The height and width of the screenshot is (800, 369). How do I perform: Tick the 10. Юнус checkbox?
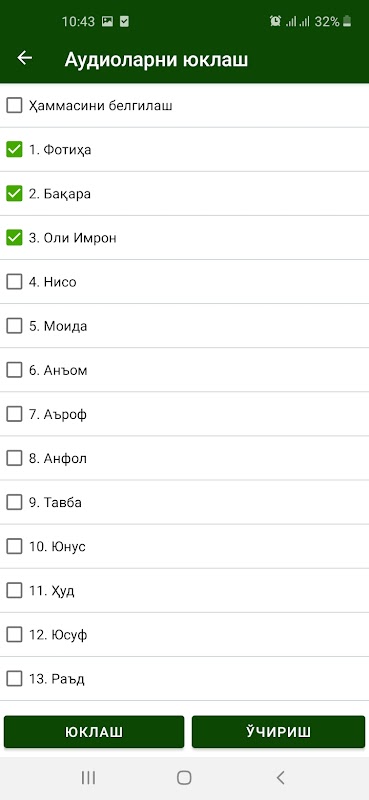click(x=14, y=546)
